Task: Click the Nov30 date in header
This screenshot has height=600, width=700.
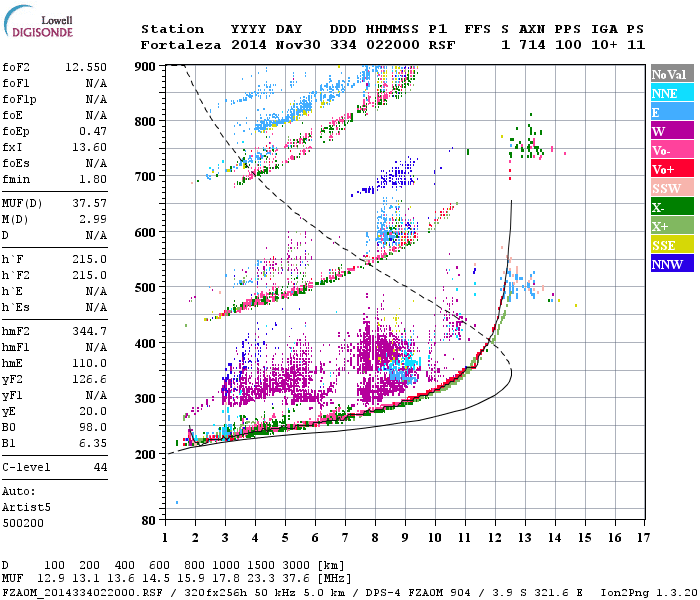Action: point(298,45)
